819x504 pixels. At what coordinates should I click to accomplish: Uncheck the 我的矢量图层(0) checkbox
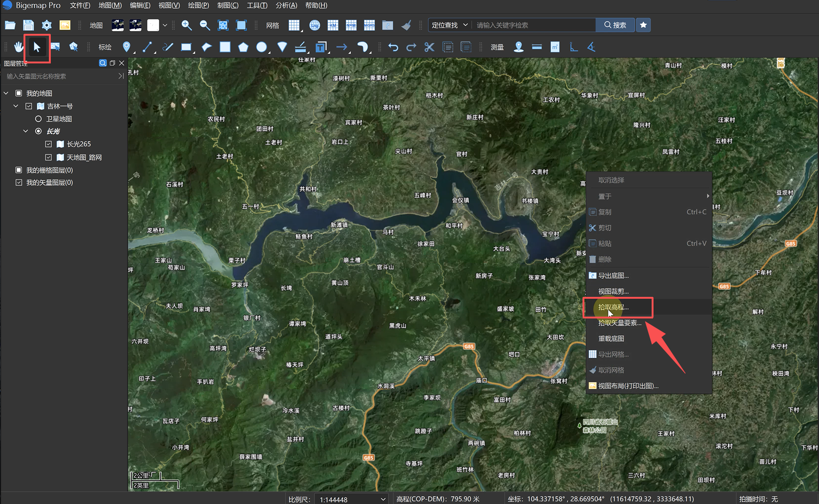19,182
